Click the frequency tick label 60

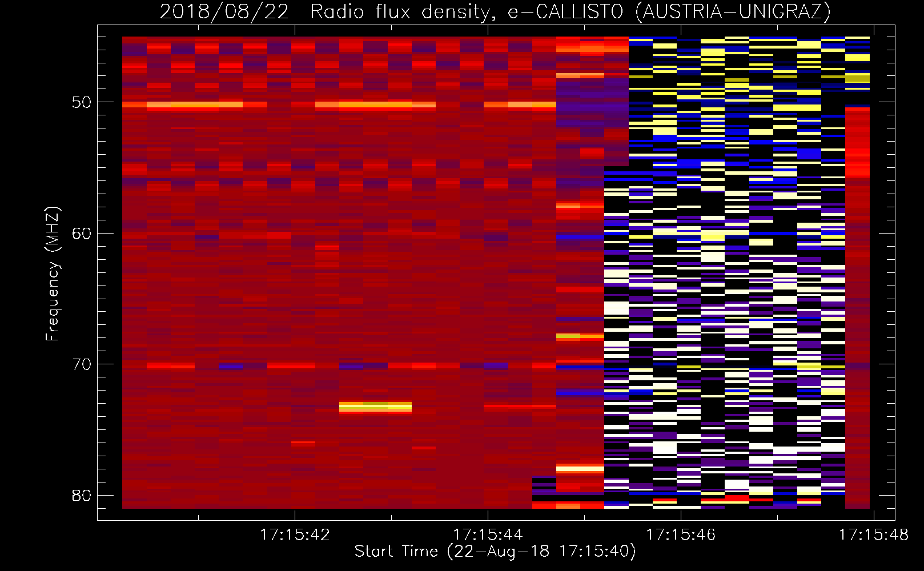pos(82,233)
